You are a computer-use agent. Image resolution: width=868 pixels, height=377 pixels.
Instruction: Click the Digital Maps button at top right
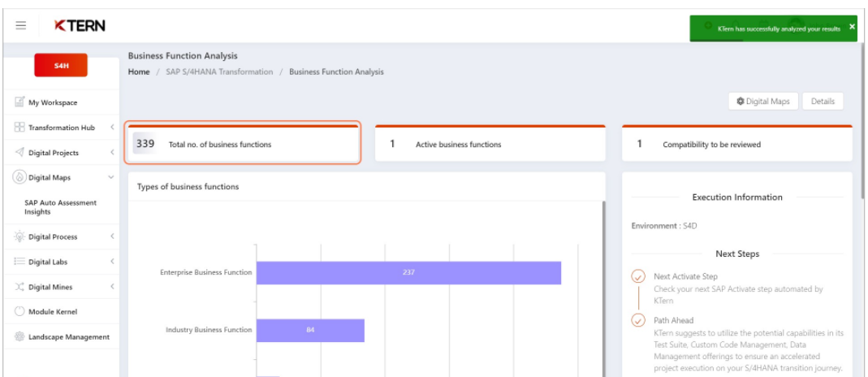(x=762, y=102)
